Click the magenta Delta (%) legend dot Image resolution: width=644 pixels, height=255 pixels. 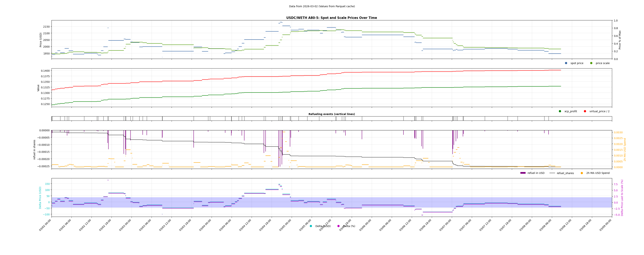339,226
